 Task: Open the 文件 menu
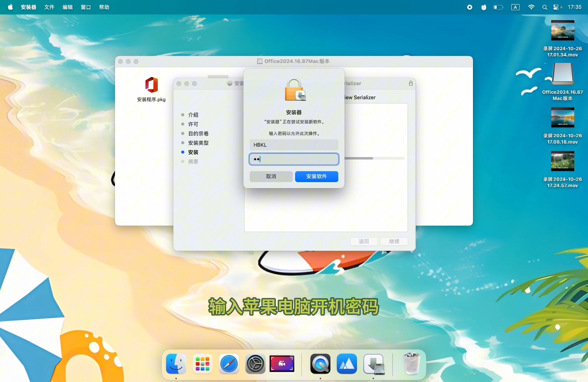click(x=49, y=7)
